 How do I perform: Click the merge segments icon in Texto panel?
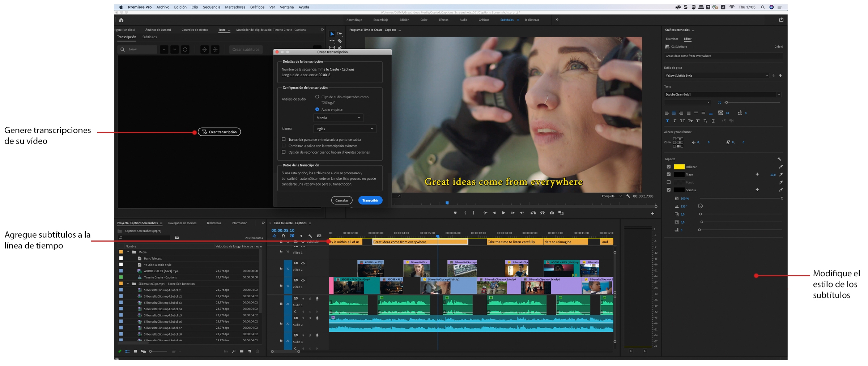pos(215,50)
